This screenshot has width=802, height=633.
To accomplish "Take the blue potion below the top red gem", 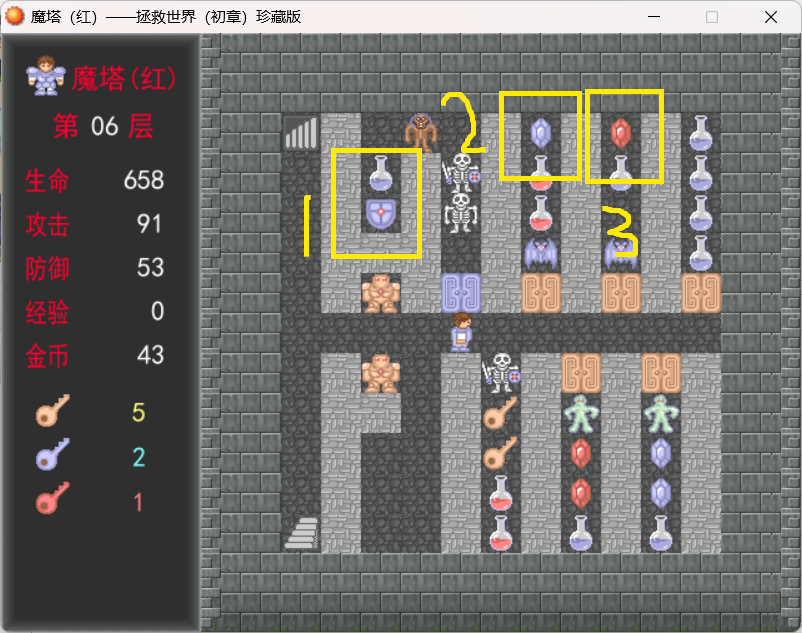I will (x=620, y=173).
